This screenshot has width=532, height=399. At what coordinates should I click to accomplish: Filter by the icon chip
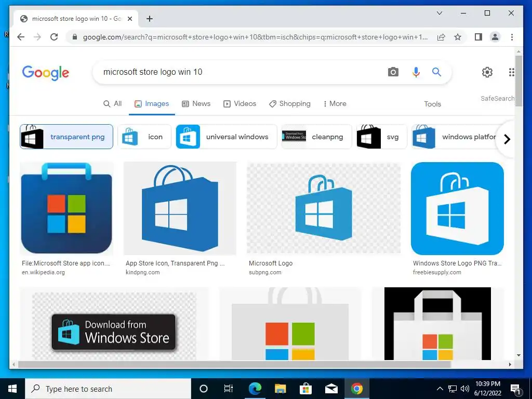pos(144,137)
